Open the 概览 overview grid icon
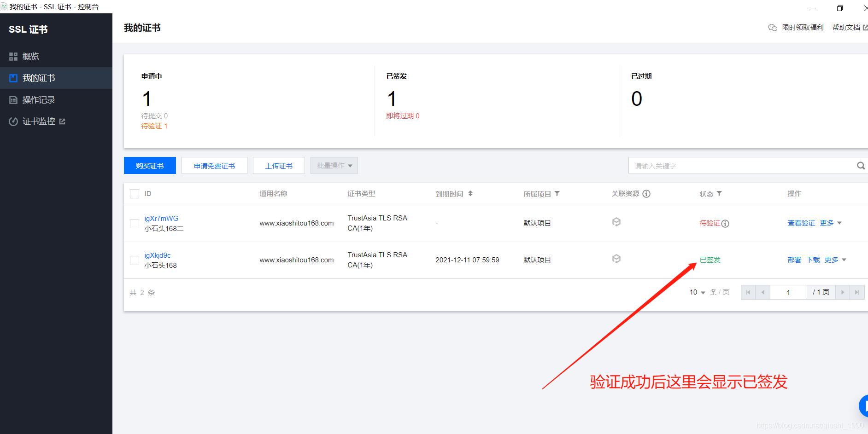The width and height of the screenshot is (868, 434). tap(13, 57)
